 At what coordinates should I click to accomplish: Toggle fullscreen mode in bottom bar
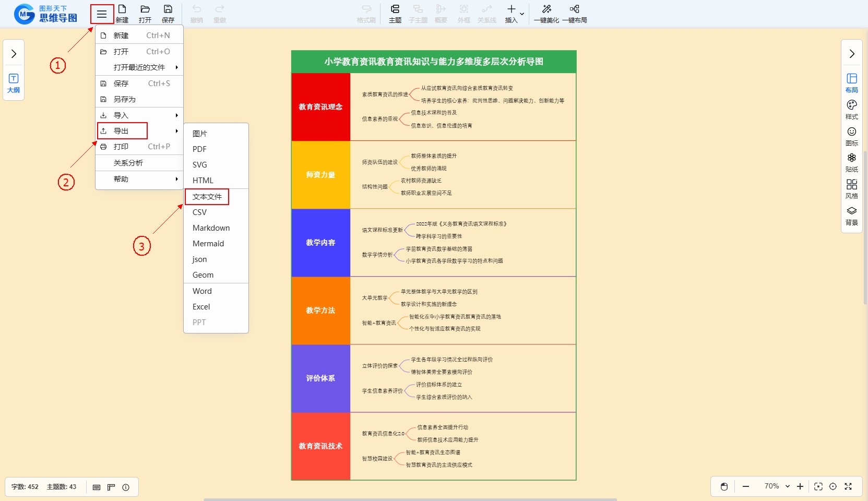tap(848, 486)
